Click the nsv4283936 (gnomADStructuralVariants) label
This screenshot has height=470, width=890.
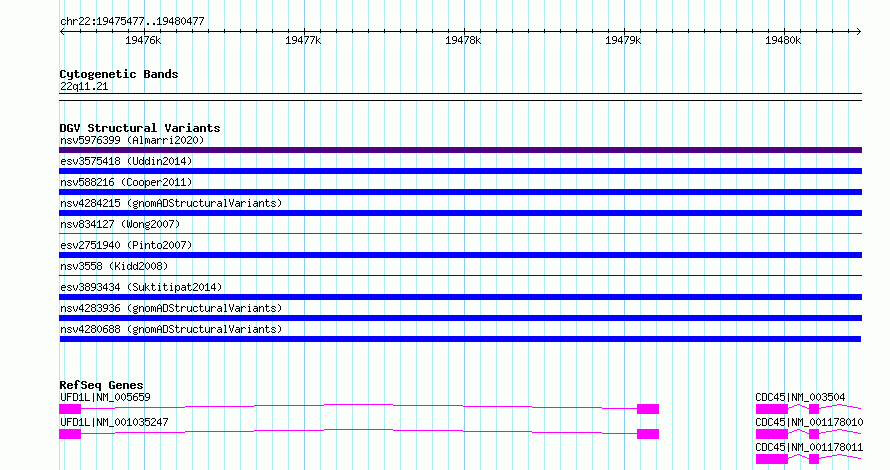point(171,308)
